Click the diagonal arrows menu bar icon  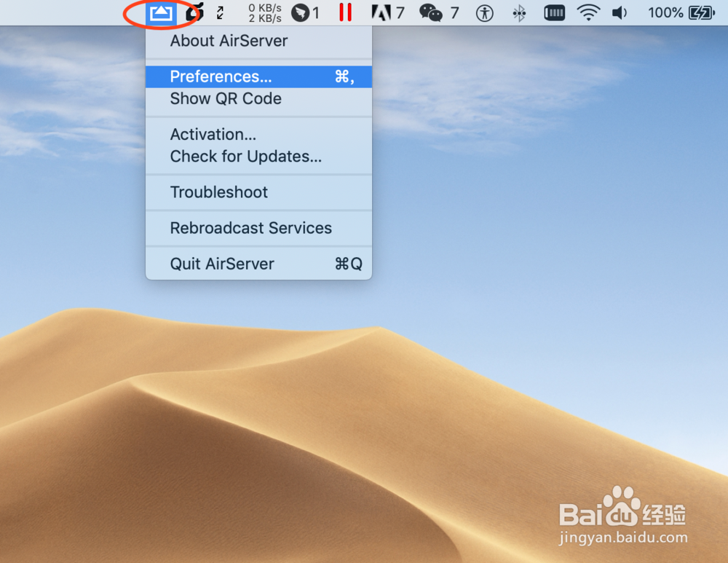221,12
